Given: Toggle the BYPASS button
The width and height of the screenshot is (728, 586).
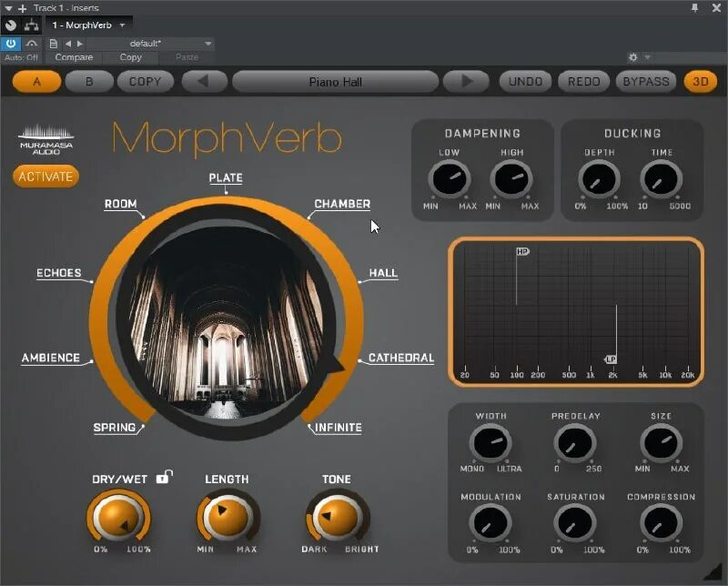Looking at the screenshot, I should (x=646, y=82).
